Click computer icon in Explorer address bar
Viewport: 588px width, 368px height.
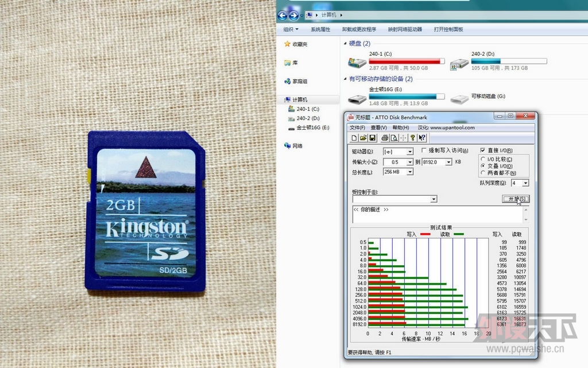click(309, 15)
